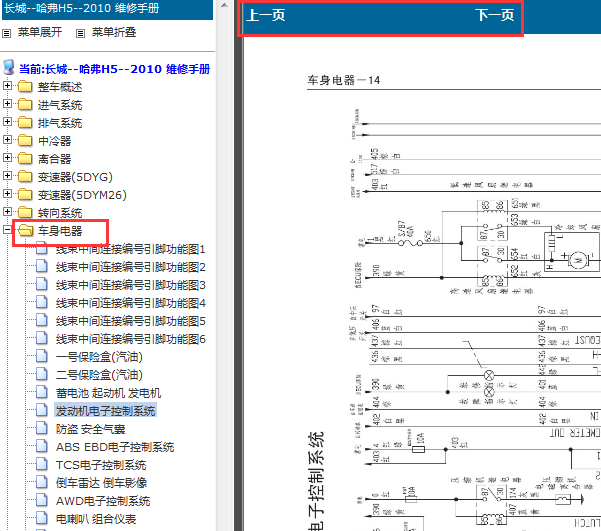
Task: Click the 菜单折叠 collapse-all icon
Action: pos(80,34)
